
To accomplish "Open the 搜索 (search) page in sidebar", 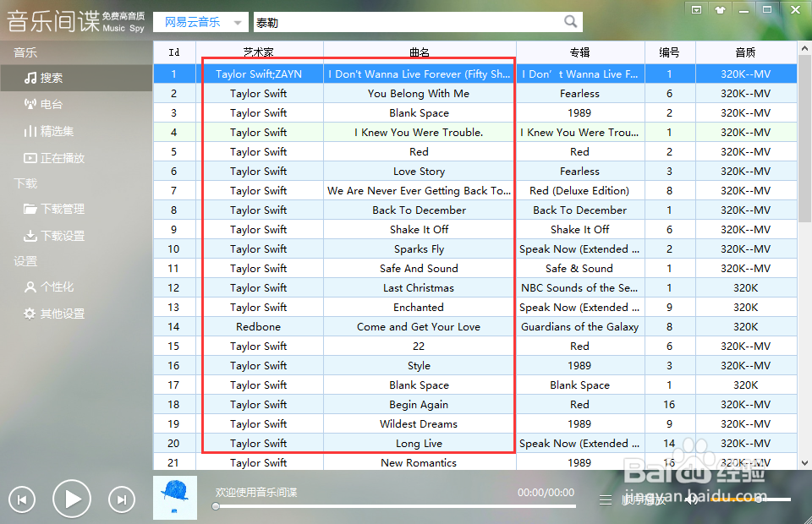I will (x=77, y=78).
